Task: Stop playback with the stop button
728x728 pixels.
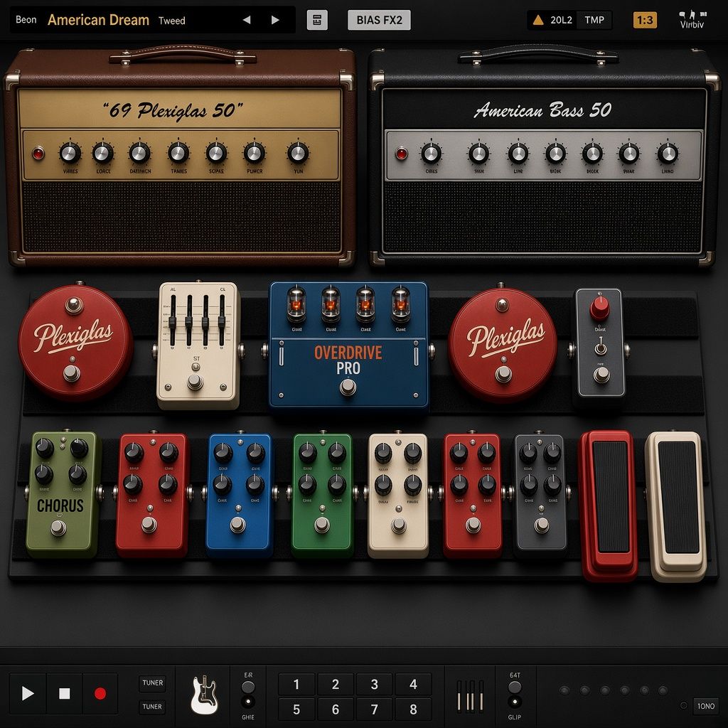Action: (64, 693)
